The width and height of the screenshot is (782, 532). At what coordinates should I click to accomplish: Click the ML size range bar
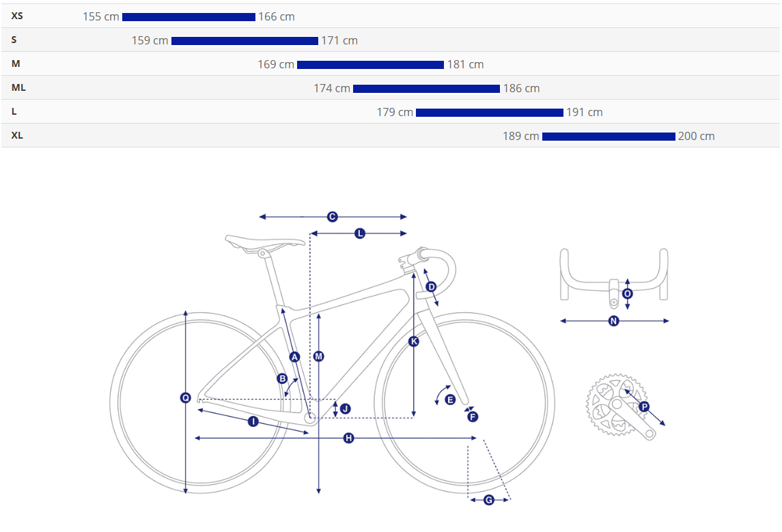pyautogui.click(x=426, y=89)
